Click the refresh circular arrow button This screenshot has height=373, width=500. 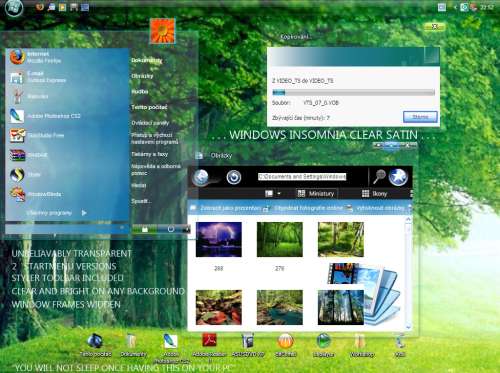234,177
